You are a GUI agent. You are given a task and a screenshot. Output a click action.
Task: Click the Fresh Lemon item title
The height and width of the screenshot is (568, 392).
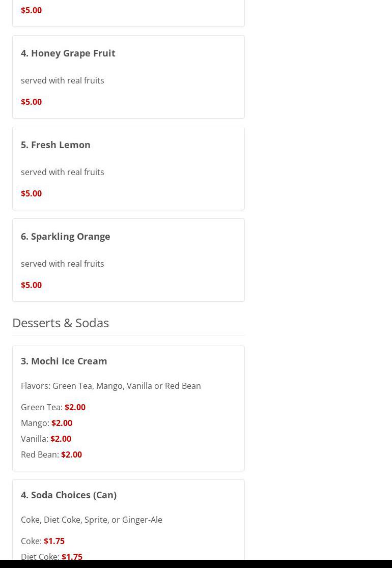click(55, 145)
